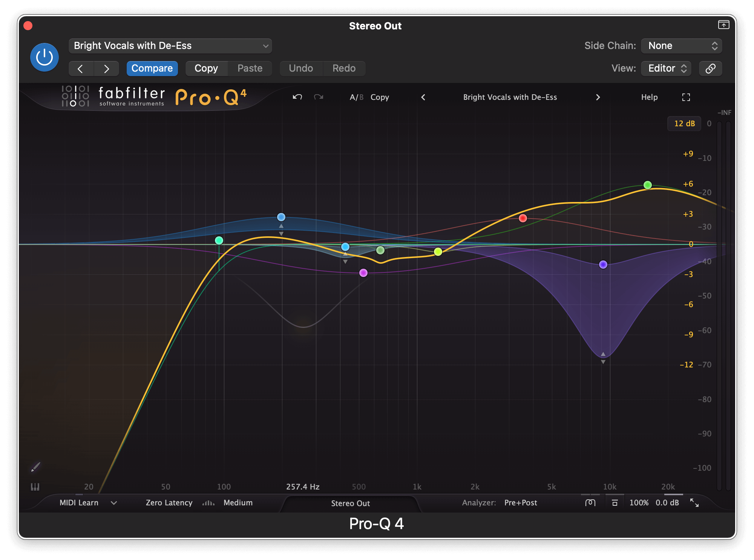Viewport: 754px width, 560px height.
Task: Click dynamic range arrows below purple de-ess band
Action: [603, 358]
